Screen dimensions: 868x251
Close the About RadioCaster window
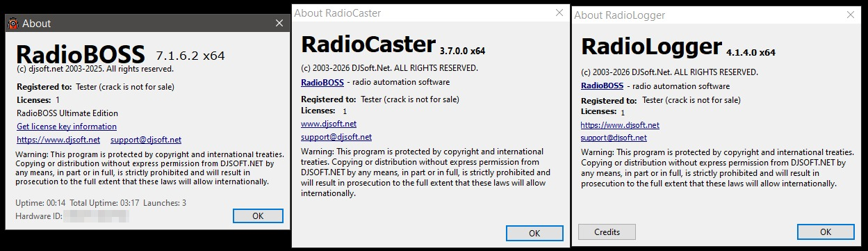559,13
